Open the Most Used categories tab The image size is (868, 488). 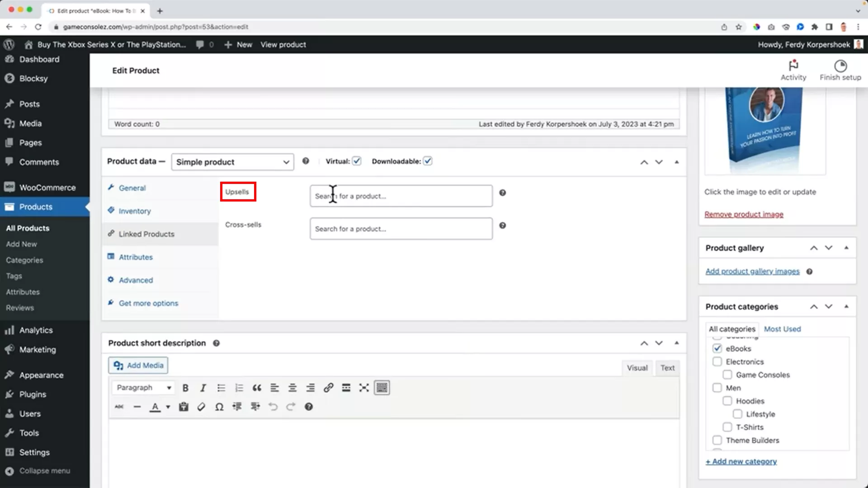click(x=782, y=329)
